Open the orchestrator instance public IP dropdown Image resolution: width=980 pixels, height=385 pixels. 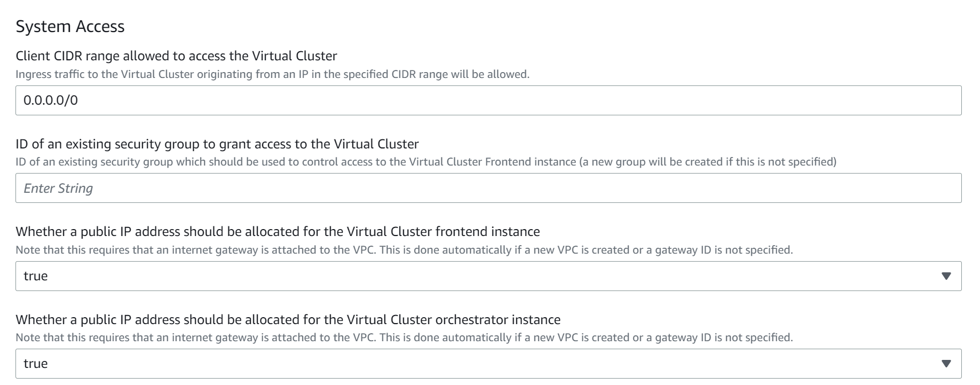(x=488, y=364)
